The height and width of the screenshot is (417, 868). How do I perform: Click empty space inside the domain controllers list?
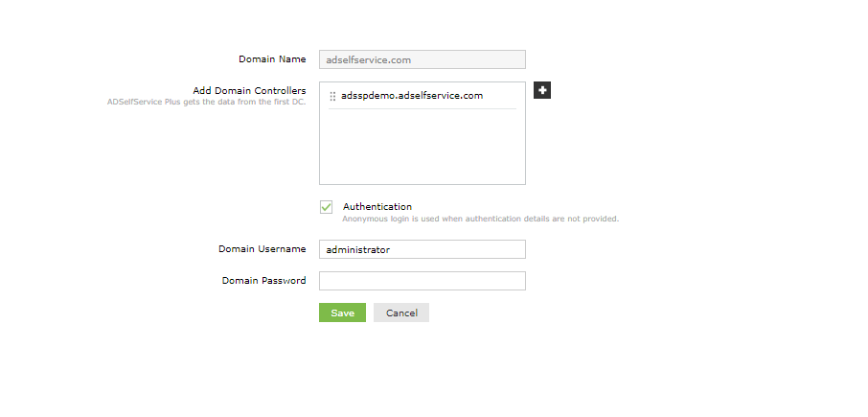[422, 149]
